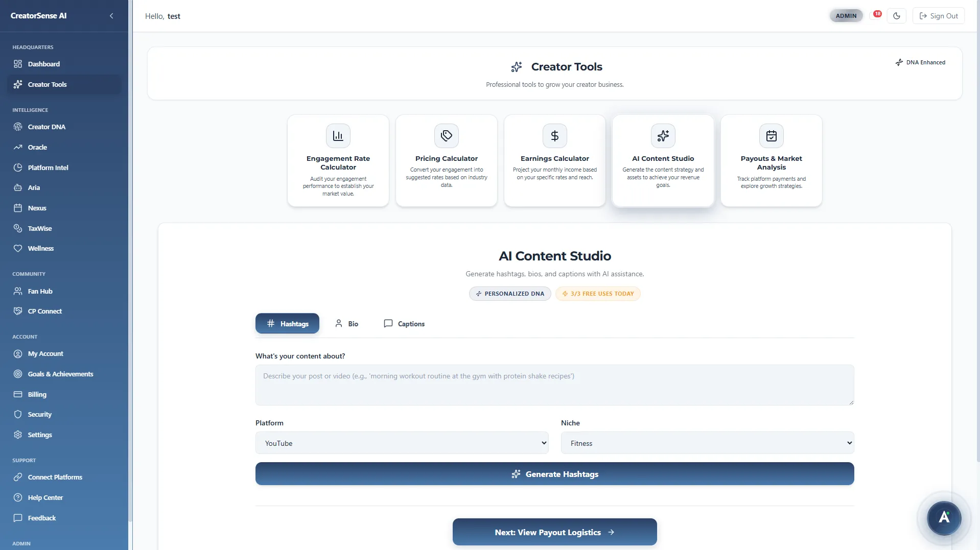Select the Oracle intelligence tool
This screenshot has height=550, width=980.
click(37, 147)
